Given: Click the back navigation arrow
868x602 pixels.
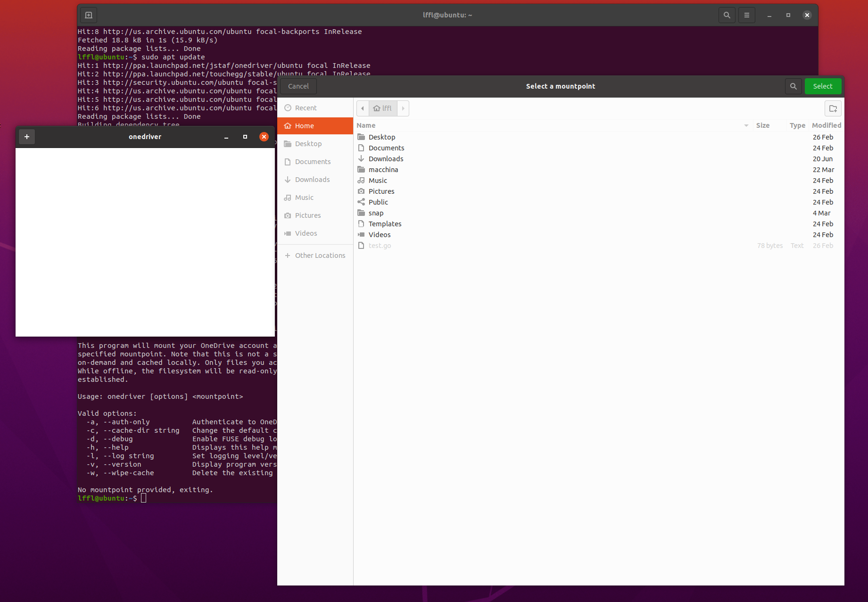Looking at the screenshot, I should [362, 108].
